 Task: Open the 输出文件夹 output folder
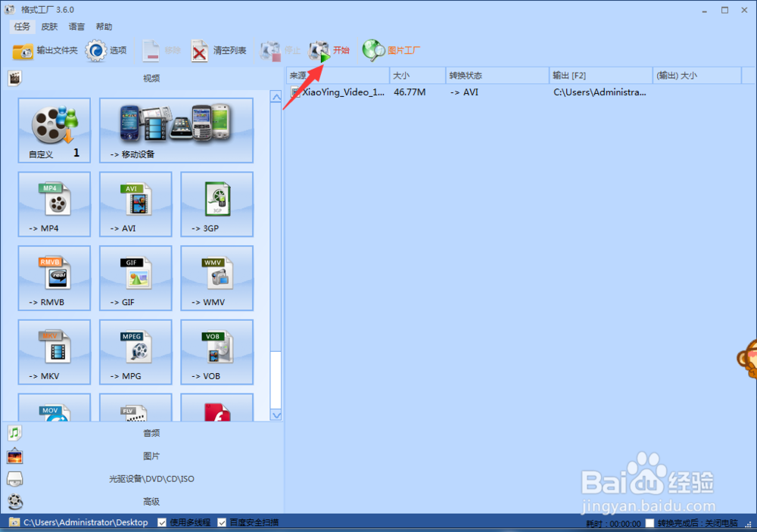coord(45,50)
